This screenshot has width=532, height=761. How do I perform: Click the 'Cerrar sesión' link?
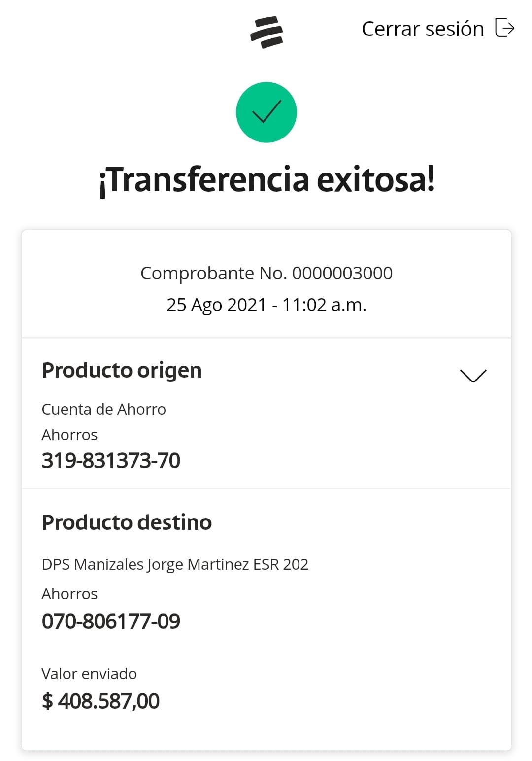pyautogui.click(x=423, y=29)
